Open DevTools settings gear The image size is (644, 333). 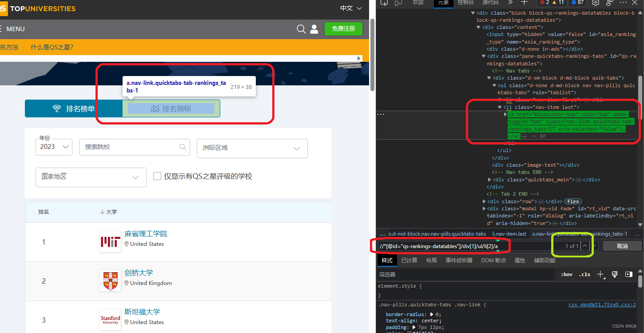pos(596,2)
